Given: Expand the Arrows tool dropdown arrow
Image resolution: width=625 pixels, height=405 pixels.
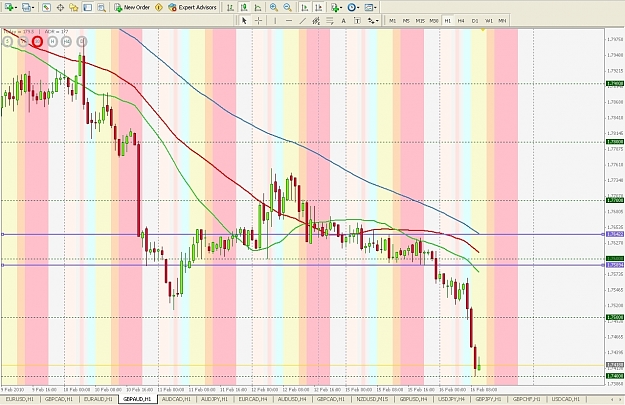Looking at the screenshot, I should coord(377,21).
